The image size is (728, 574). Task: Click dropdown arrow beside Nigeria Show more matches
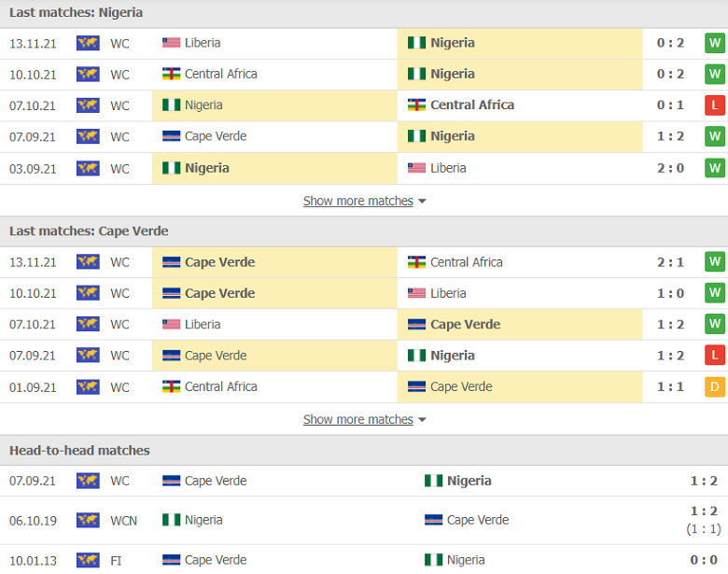point(422,202)
